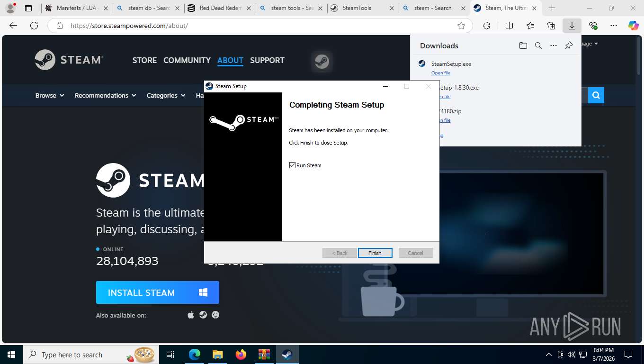Uncheck the Run Steam checkbox

292,165
